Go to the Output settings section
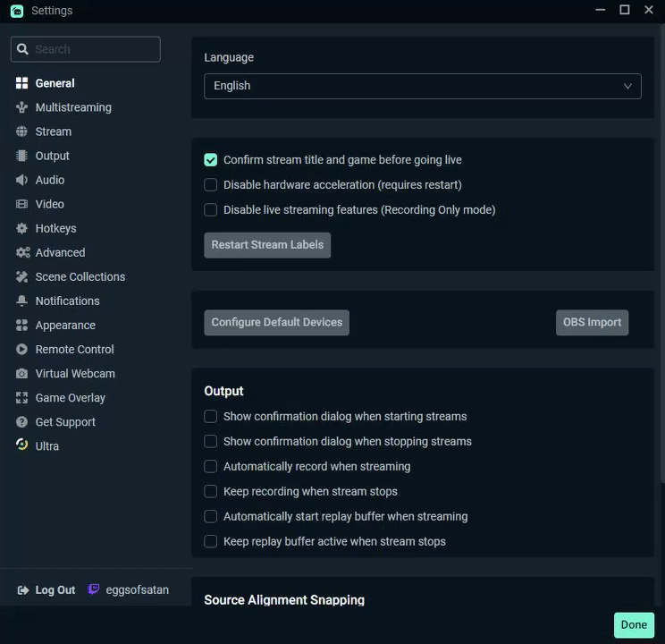Screen dimensions: 665x644 pos(52,156)
